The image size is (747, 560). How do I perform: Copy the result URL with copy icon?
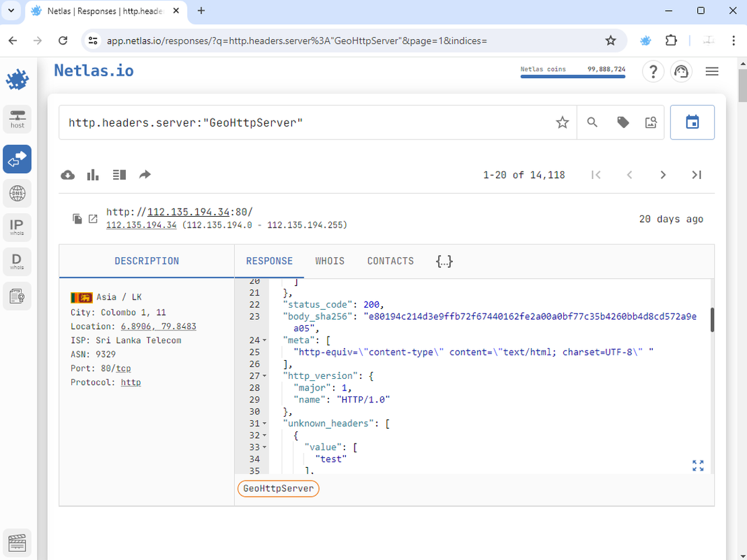(x=77, y=219)
